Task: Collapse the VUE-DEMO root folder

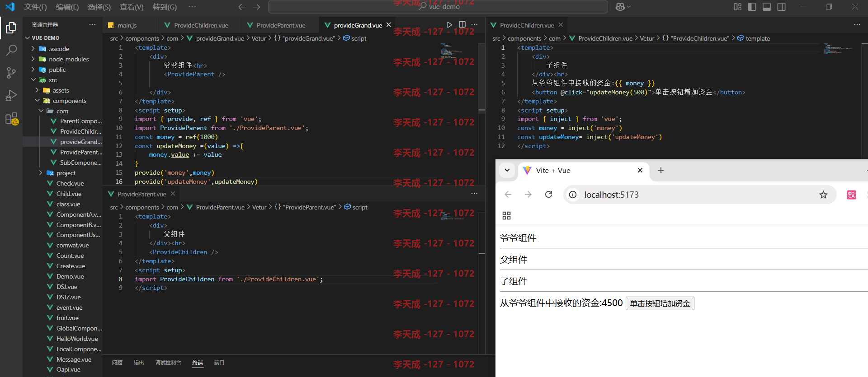Action: pyautogui.click(x=62, y=38)
